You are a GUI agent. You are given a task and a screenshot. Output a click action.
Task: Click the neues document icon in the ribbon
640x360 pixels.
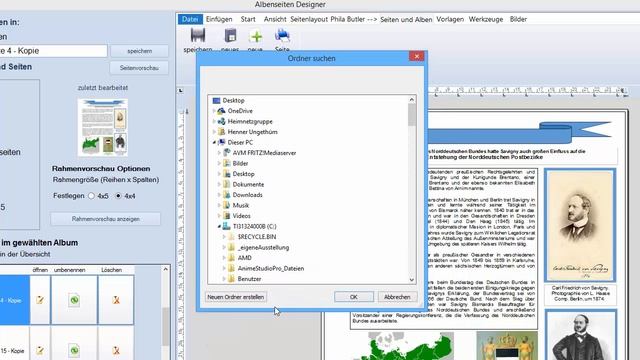(x=230, y=36)
